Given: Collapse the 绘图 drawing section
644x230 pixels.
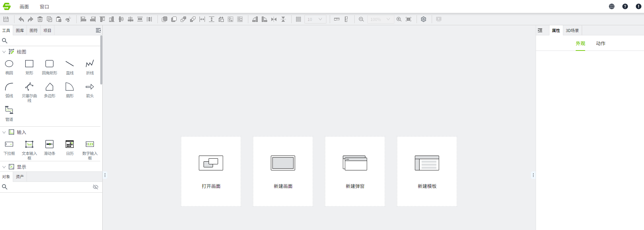Looking at the screenshot, I should click(x=4, y=52).
